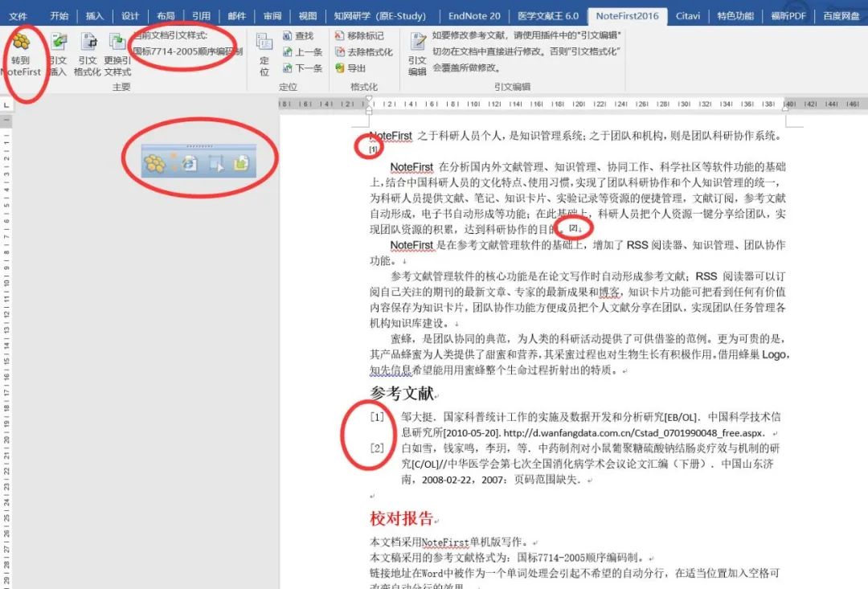The height and width of the screenshot is (589, 868).
Task: Click reference [2] entry starting 白如雪
Action: 591,464
